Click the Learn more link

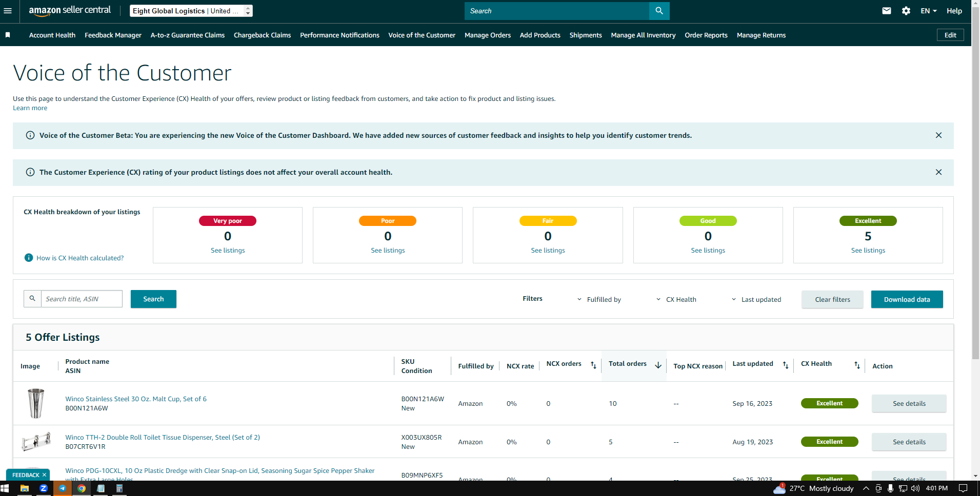click(x=30, y=108)
